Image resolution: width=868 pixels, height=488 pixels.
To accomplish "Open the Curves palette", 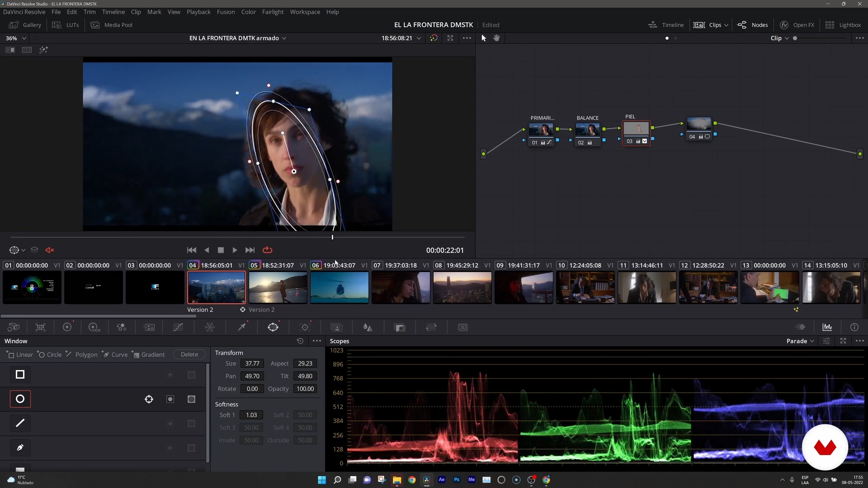I will click(x=178, y=327).
